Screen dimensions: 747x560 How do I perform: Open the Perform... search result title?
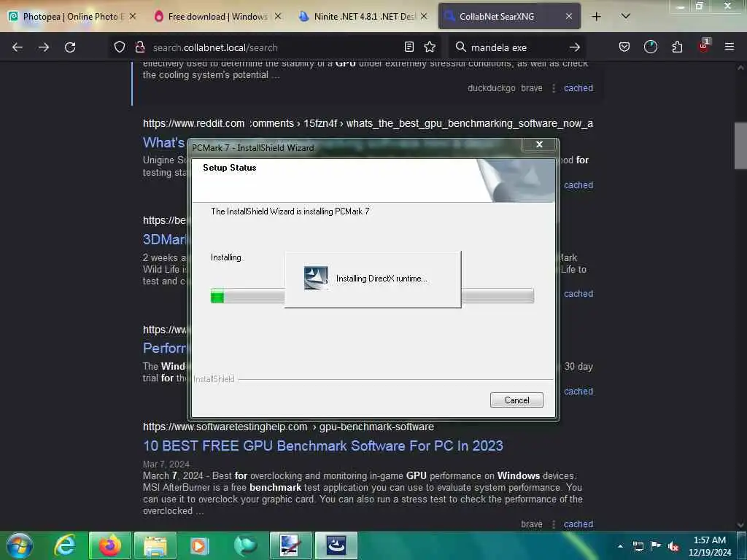tap(164, 348)
